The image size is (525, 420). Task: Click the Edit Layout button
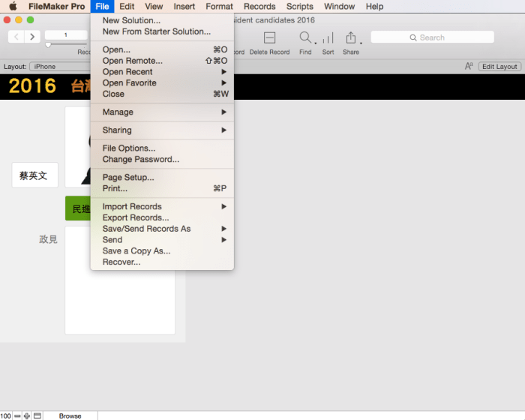[x=499, y=67]
